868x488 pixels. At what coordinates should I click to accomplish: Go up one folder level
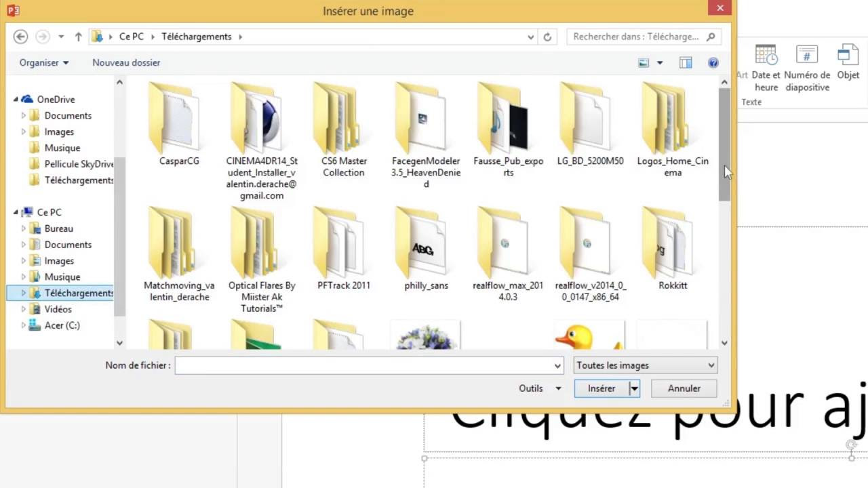pyautogui.click(x=78, y=37)
